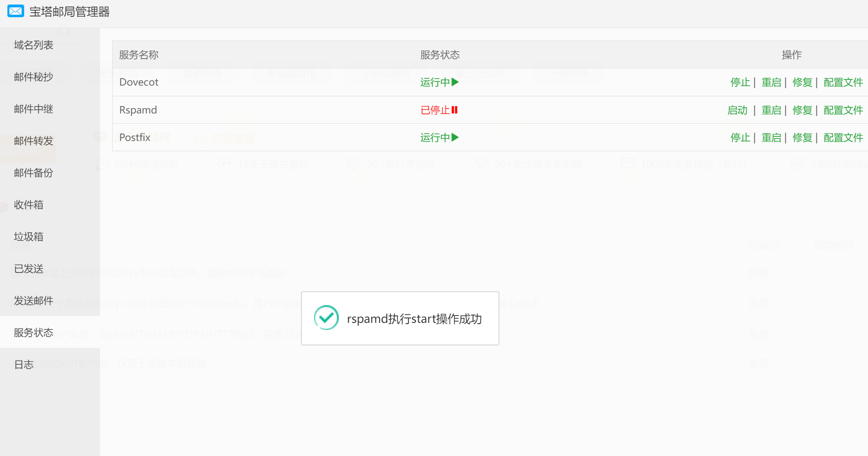The height and width of the screenshot is (456, 868).
Task: Select 邮件中继 in the sidebar
Action: click(34, 109)
